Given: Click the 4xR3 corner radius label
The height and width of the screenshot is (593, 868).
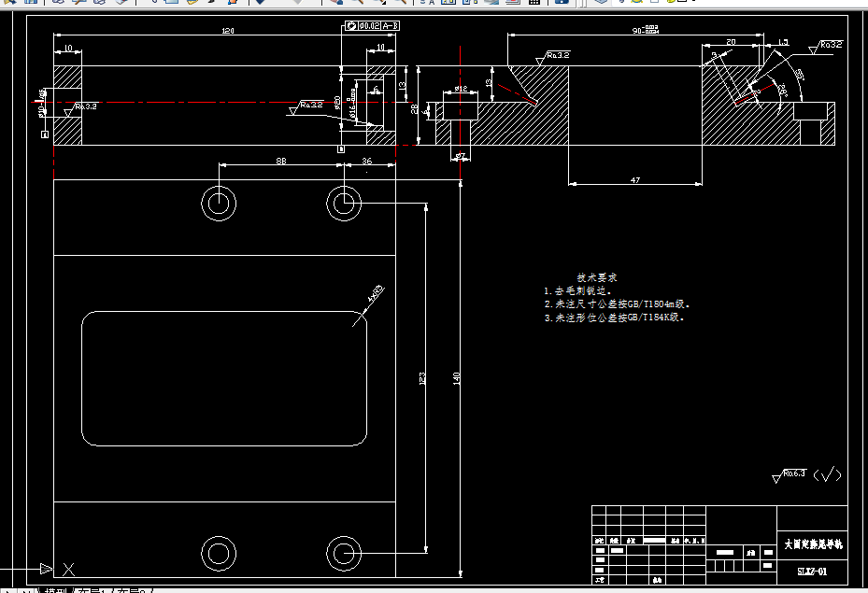Looking at the screenshot, I should 376,293.
